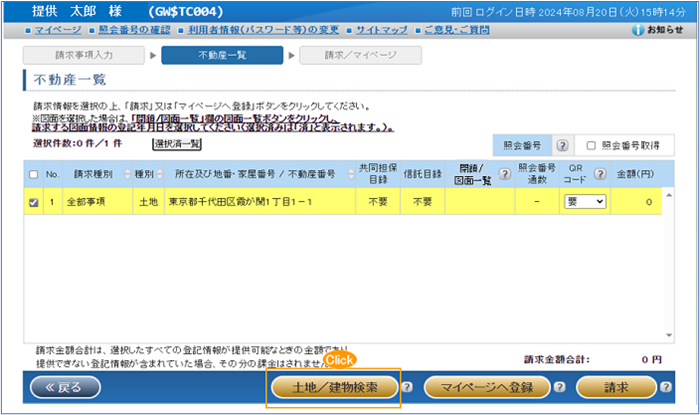
Task: Click the help icon next to 請求 button
Action: click(666, 388)
